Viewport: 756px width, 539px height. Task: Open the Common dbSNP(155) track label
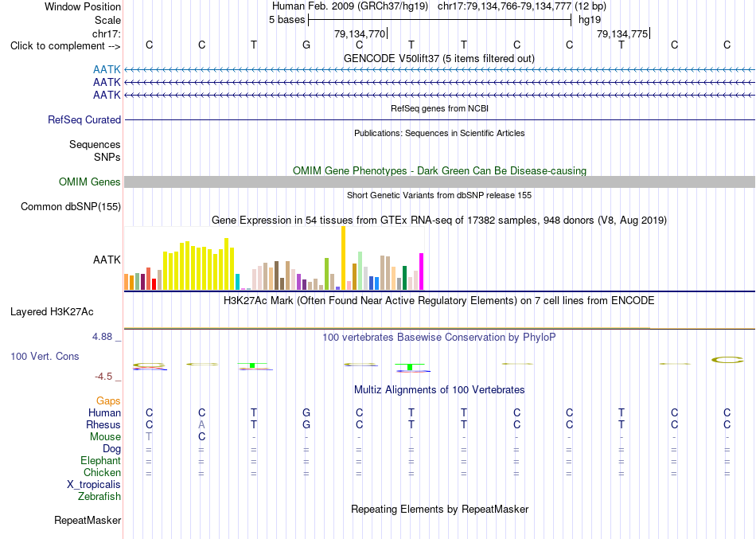click(x=71, y=206)
